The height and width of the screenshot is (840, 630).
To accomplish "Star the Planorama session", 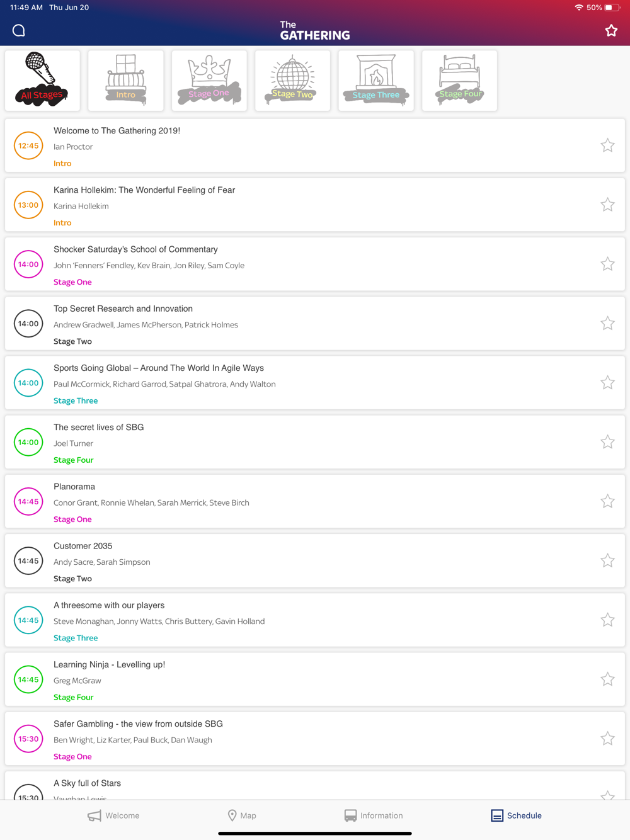I will [x=607, y=501].
